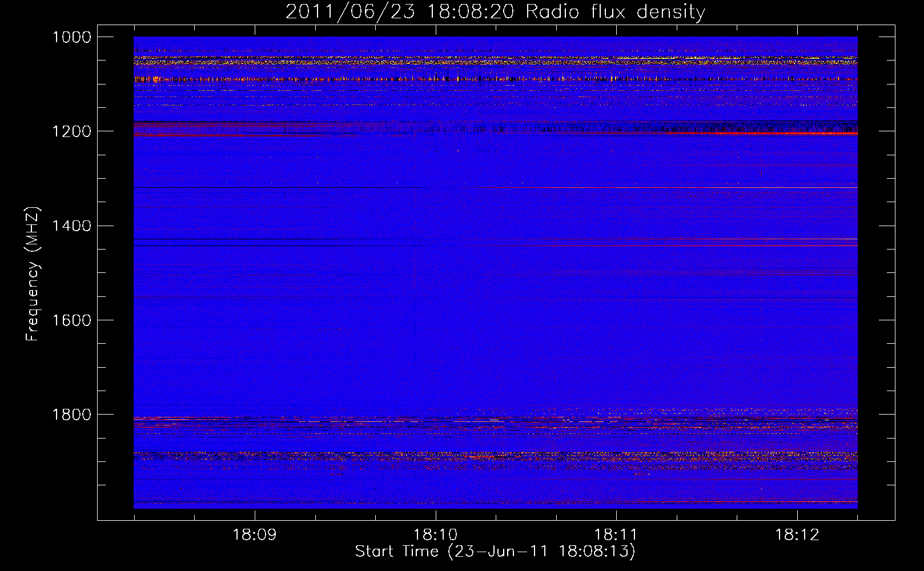
Task: Click the '18:12' time axis label
Action: coord(797,535)
